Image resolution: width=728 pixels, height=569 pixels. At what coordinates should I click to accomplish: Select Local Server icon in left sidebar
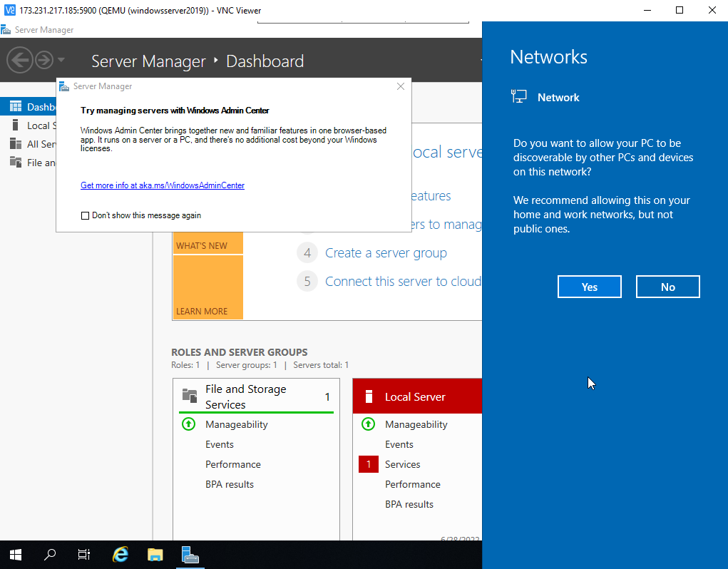16,125
